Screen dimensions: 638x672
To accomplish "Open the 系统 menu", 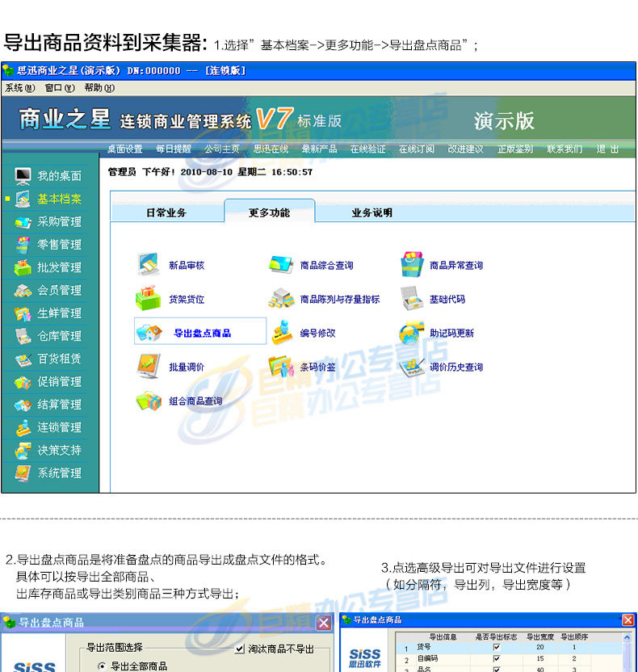I will pos(19,88).
